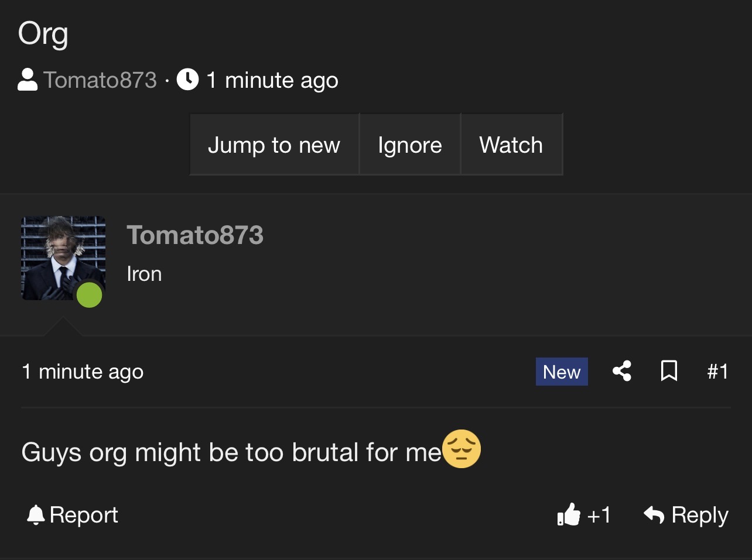Click the blue New badge

(x=562, y=372)
